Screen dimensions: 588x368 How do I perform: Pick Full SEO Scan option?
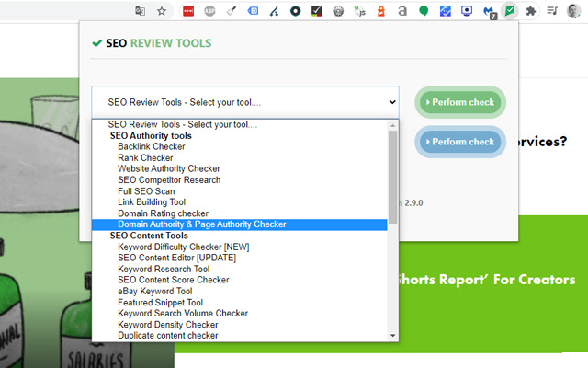point(239,191)
